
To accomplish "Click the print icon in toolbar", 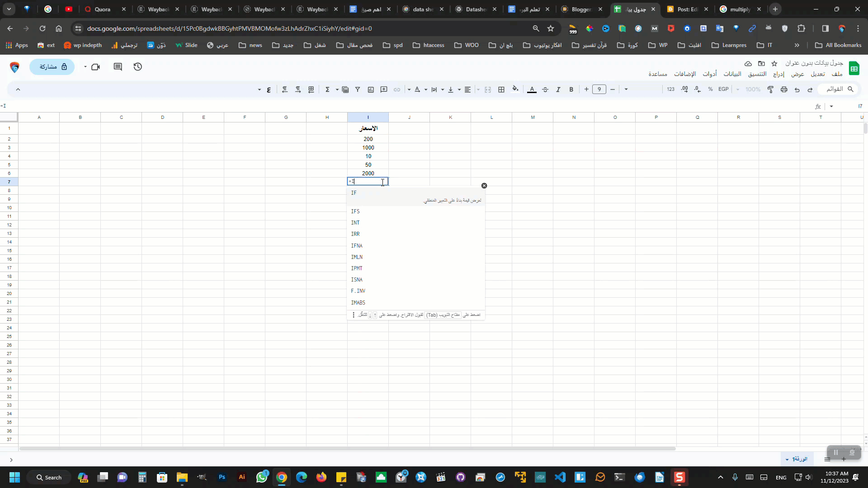I will (784, 89).
